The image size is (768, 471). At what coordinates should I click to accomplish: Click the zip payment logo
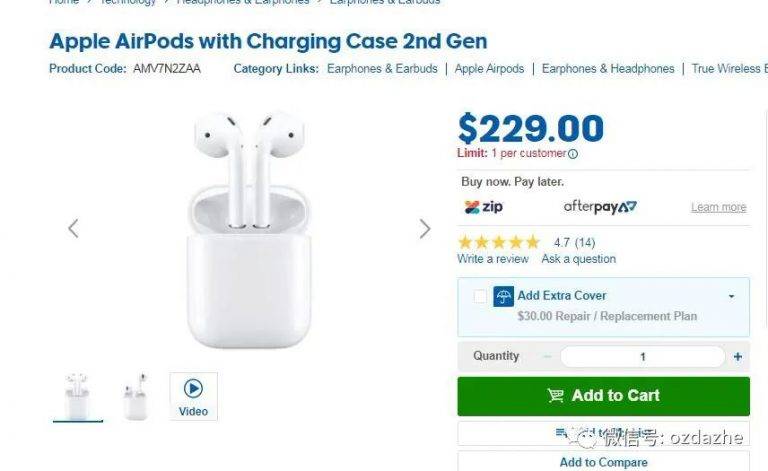(483, 207)
